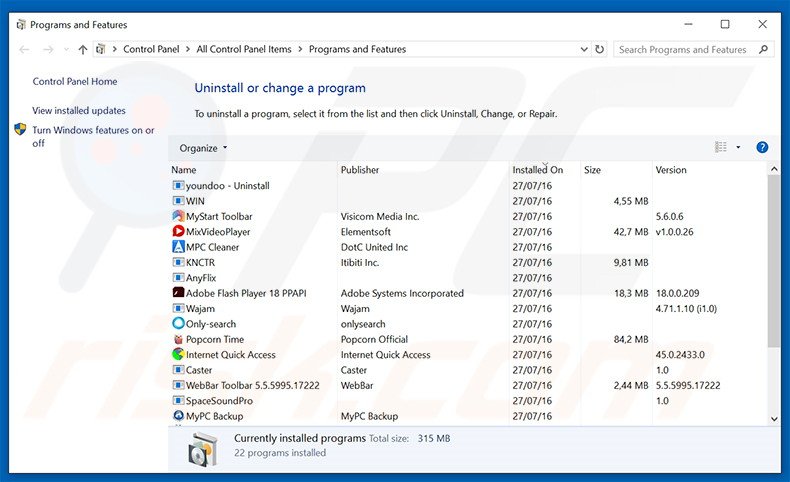Click the Popcorn Official publisher cell
The height and width of the screenshot is (482, 790).
pyautogui.click(x=374, y=339)
